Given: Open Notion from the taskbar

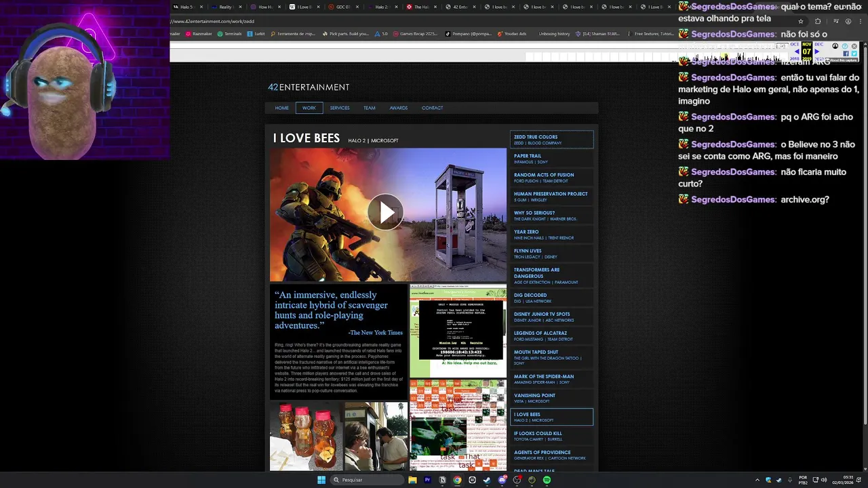Looking at the screenshot, I should (x=442, y=480).
